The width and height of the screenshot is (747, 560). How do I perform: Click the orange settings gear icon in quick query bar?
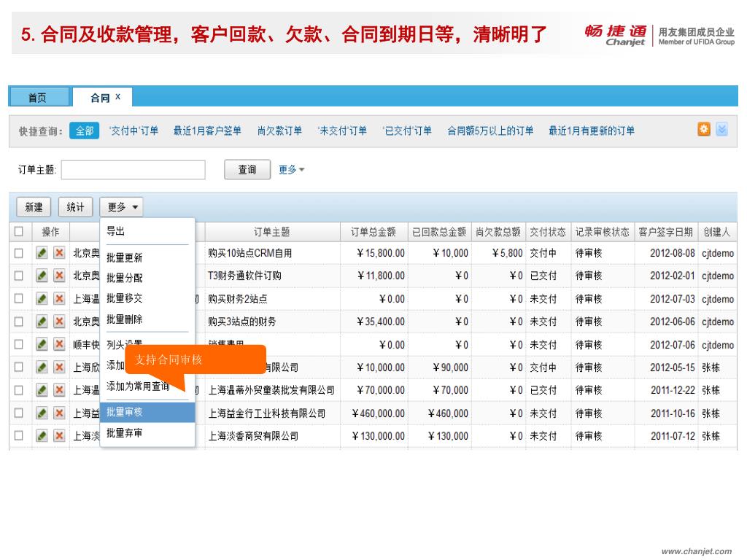tap(704, 129)
